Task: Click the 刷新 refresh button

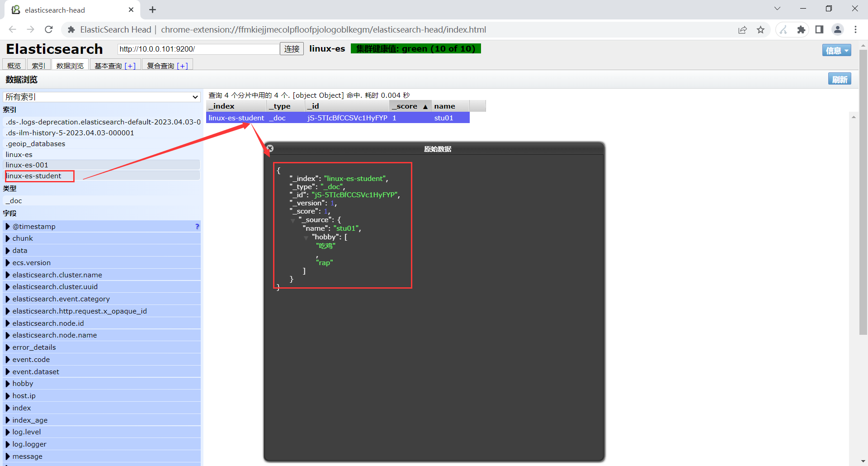Action: click(840, 79)
